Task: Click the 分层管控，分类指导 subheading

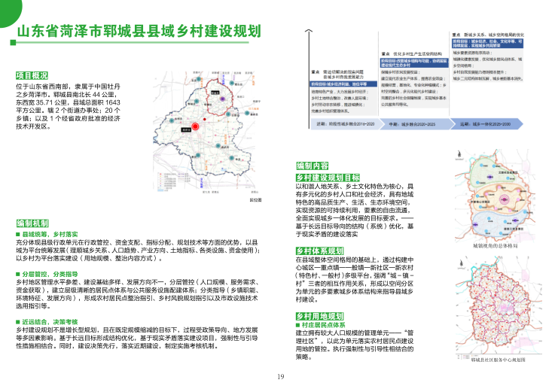Action: tap(50, 275)
